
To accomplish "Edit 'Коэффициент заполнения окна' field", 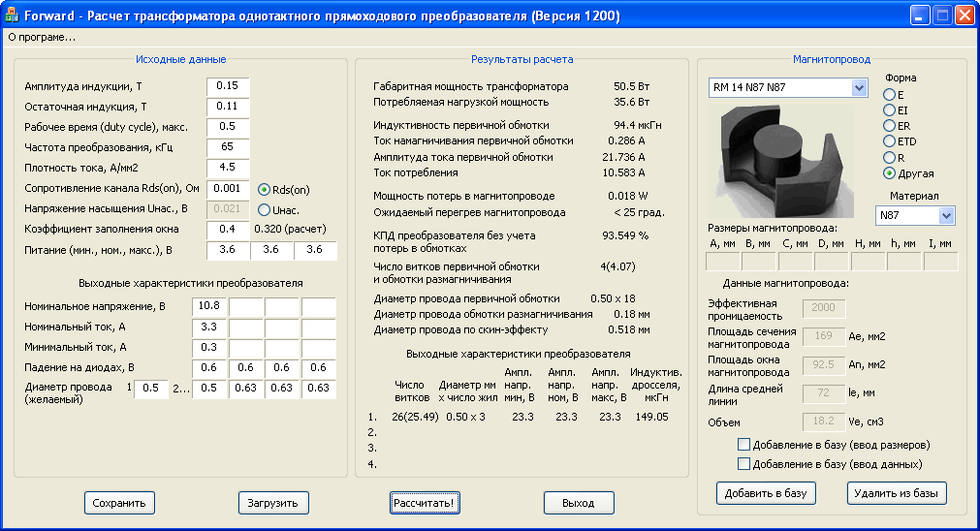I will (x=228, y=230).
